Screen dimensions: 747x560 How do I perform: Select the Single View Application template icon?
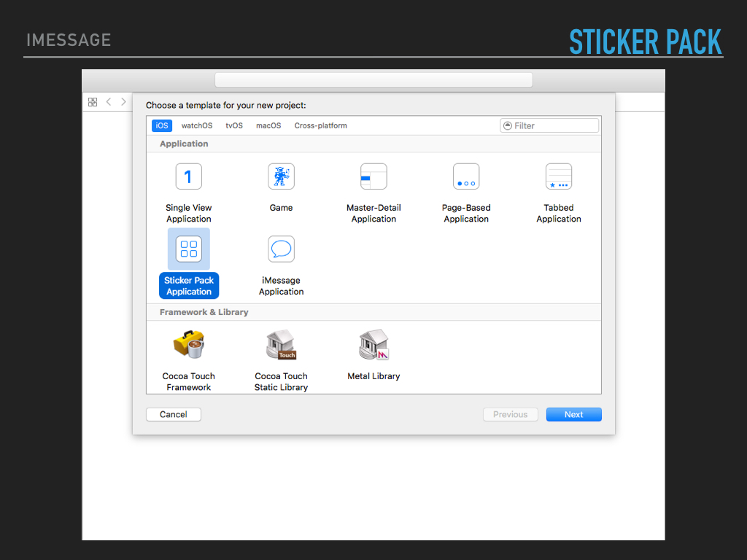(189, 176)
